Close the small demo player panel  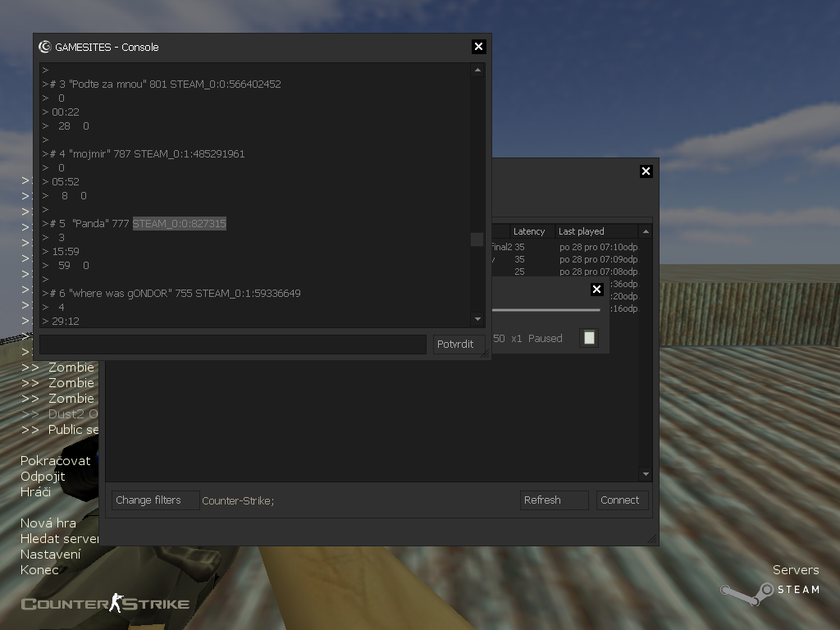(596, 289)
